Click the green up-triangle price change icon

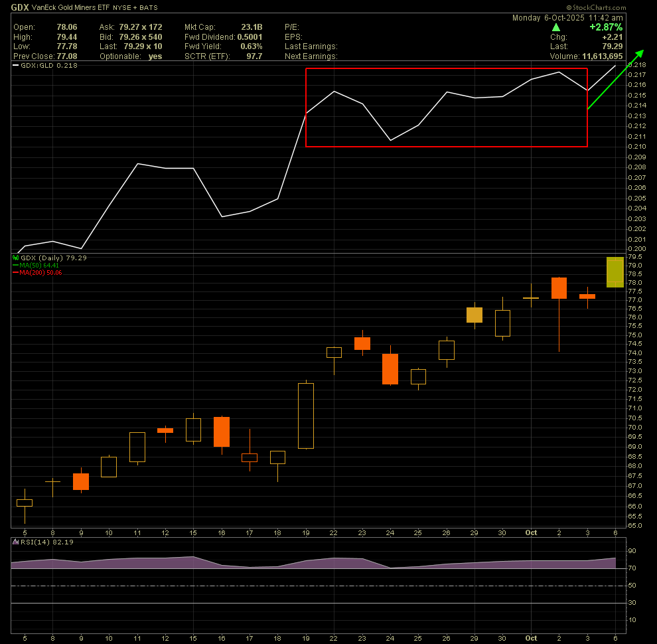[556, 27]
